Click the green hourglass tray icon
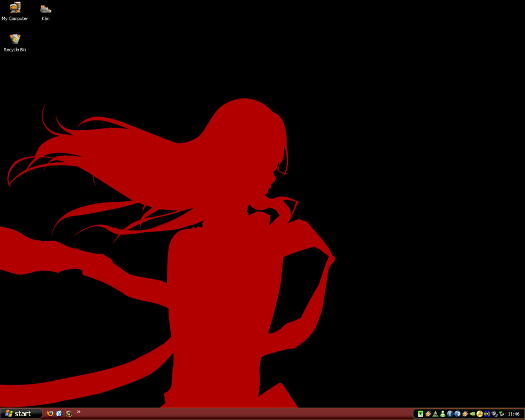Image resolution: width=525 pixels, height=420 pixels. (420, 414)
